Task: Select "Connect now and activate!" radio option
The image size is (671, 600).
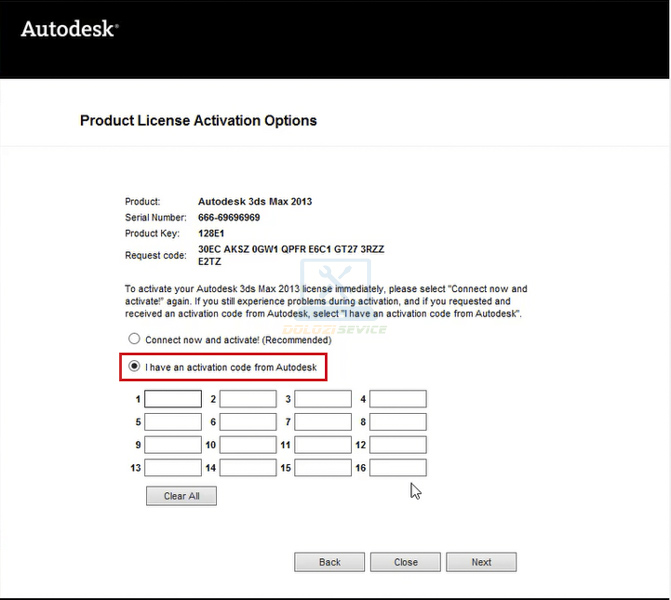Action: (x=134, y=340)
